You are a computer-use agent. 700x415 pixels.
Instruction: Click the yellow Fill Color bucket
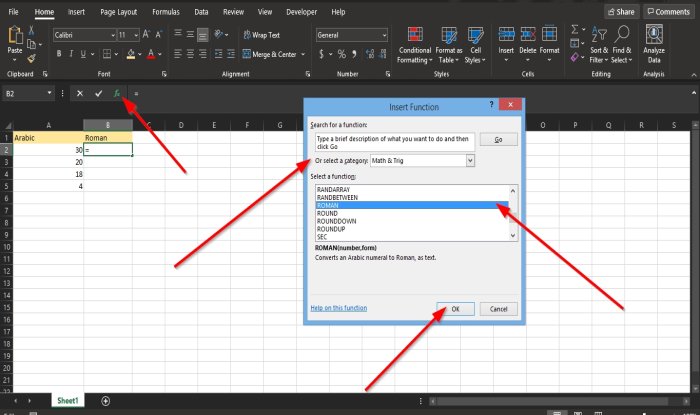[x=130, y=54]
